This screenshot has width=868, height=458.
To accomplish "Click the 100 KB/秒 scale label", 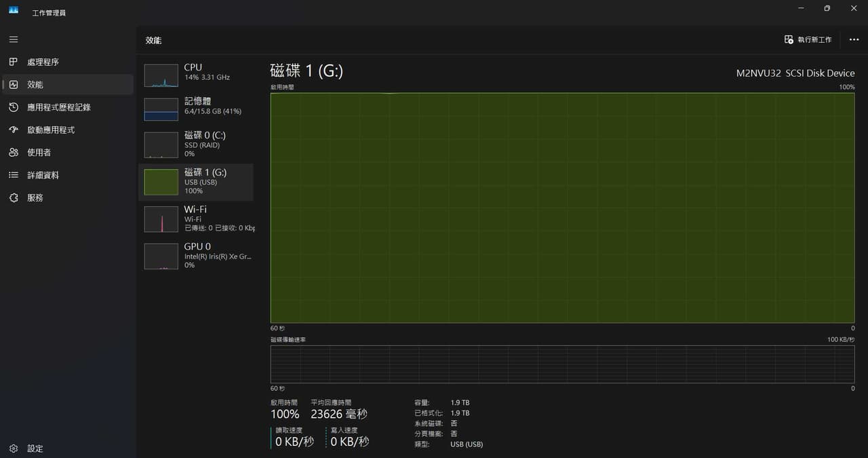I will 841,339.
